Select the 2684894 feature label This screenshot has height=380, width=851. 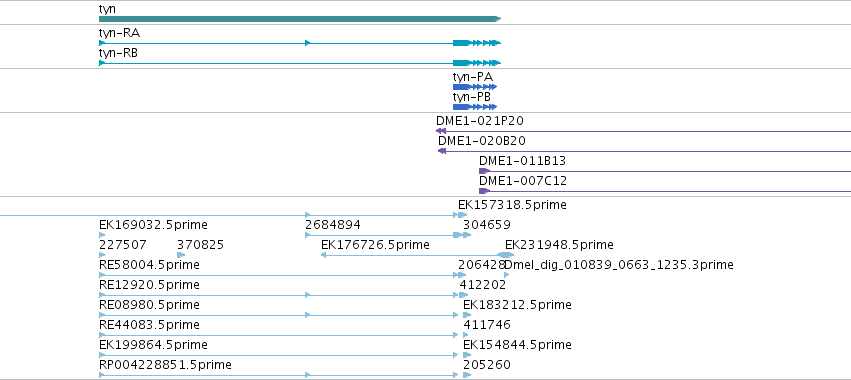[x=333, y=225]
